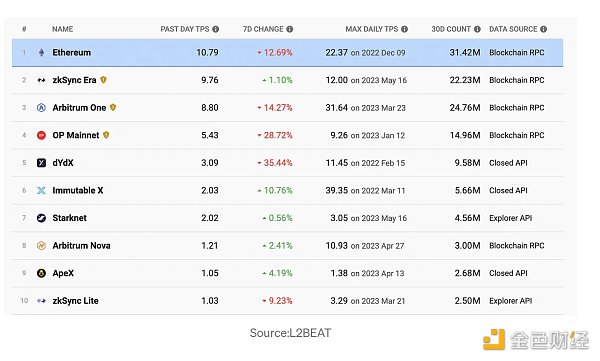The width and height of the screenshot is (600, 361).
Task: Select the NAME column header
Action: (x=62, y=29)
